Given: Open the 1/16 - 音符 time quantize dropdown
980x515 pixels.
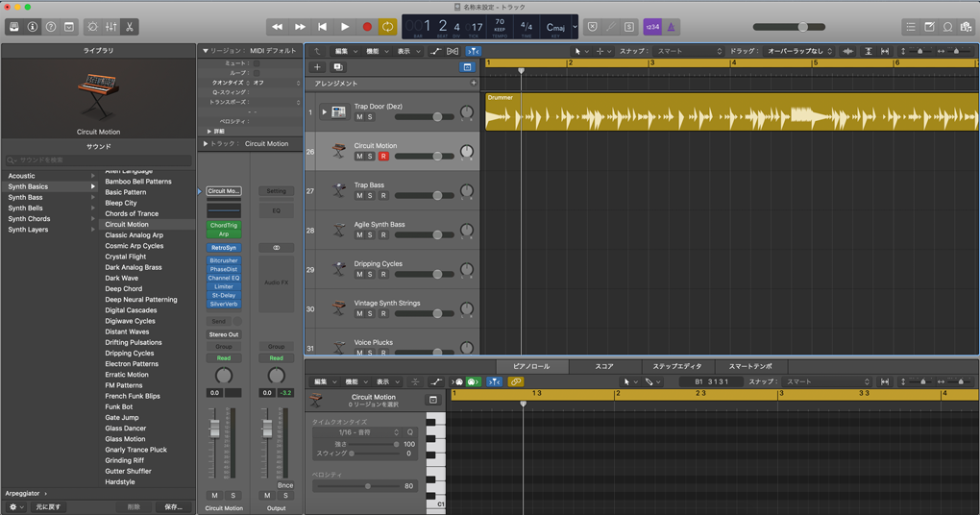Looking at the screenshot, I should [357, 432].
